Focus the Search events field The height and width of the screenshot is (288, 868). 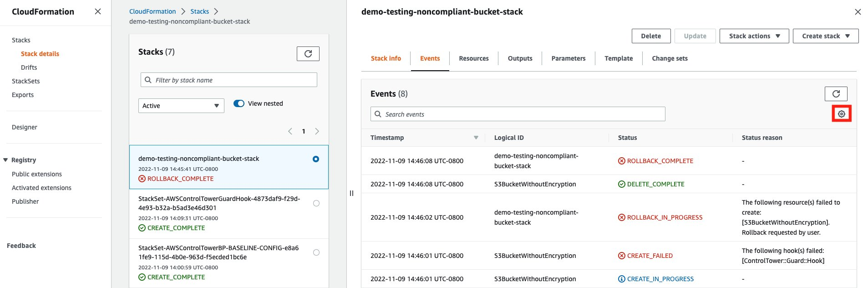518,114
